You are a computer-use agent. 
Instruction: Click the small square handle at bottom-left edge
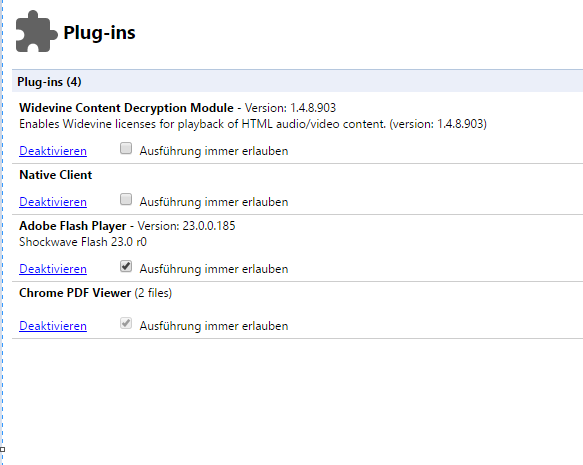point(2,449)
